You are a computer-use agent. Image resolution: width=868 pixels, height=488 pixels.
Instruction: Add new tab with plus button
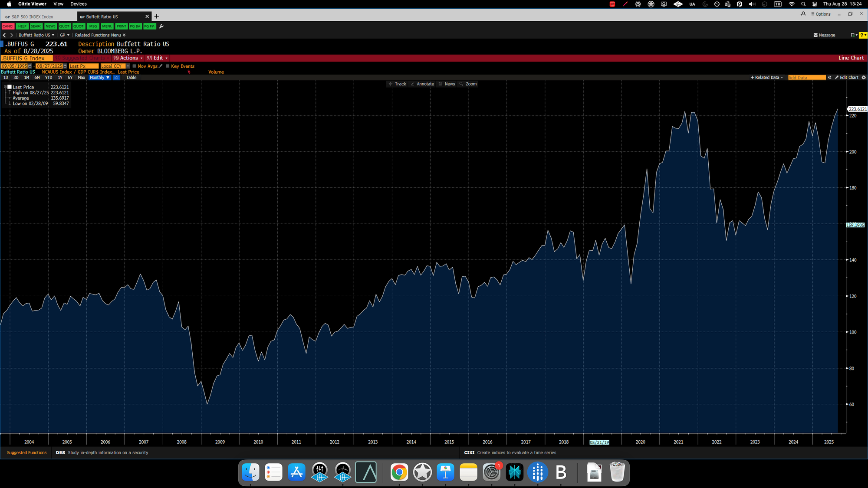click(x=157, y=16)
